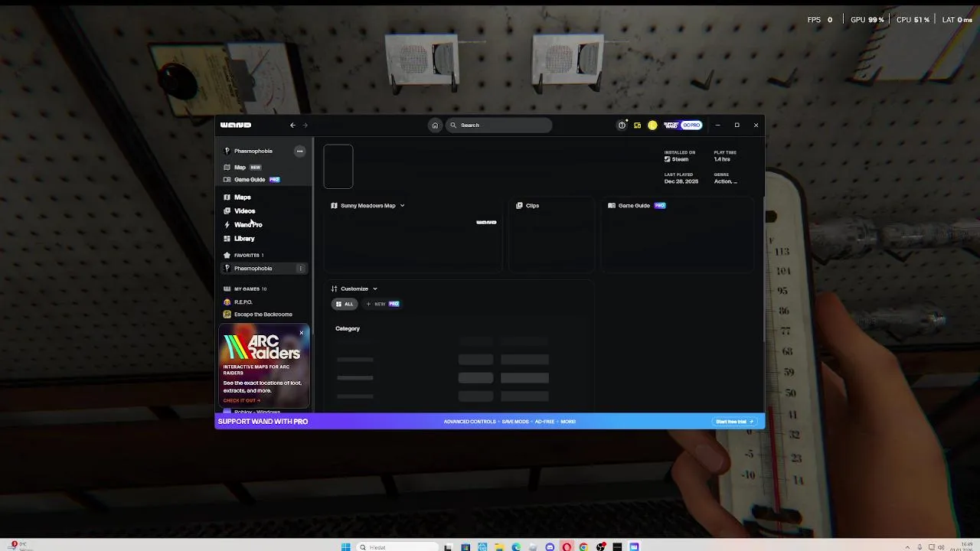The height and width of the screenshot is (551, 980).
Task: Select the NEW Pro filter tab
Action: [382, 305]
